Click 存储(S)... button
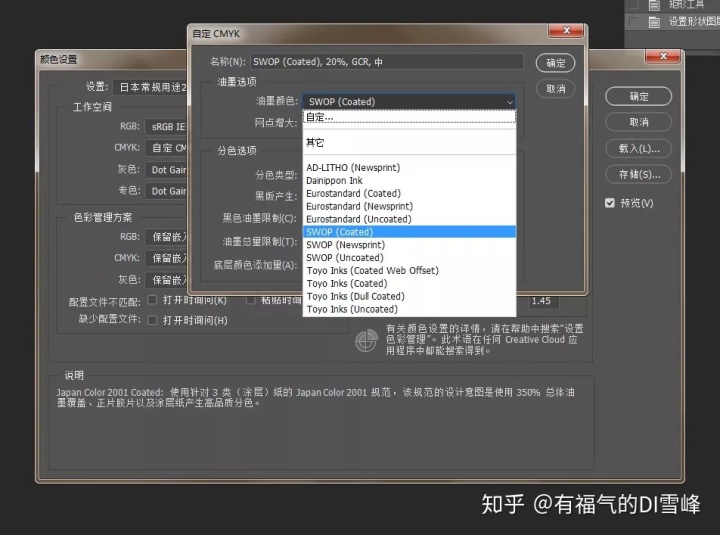This screenshot has width=720, height=535. click(x=638, y=175)
